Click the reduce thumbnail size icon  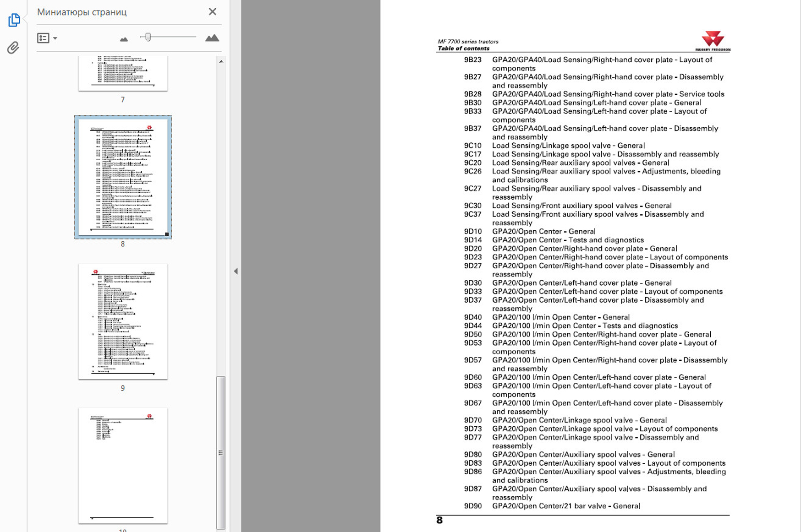click(x=124, y=39)
